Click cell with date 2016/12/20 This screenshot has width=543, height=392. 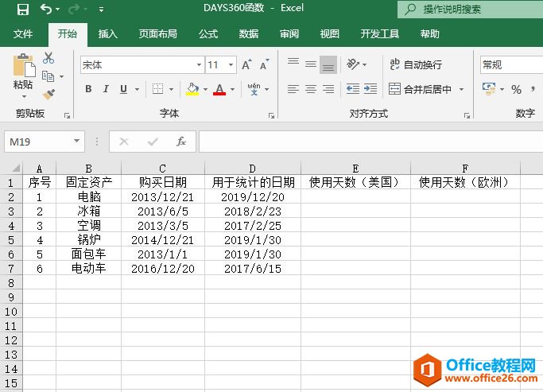(x=163, y=269)
